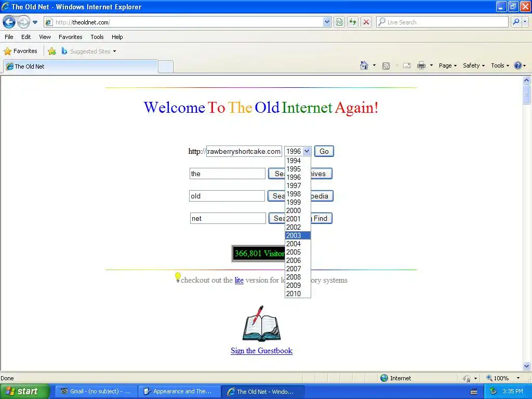Toggle the Compatibility View icon

339,22
